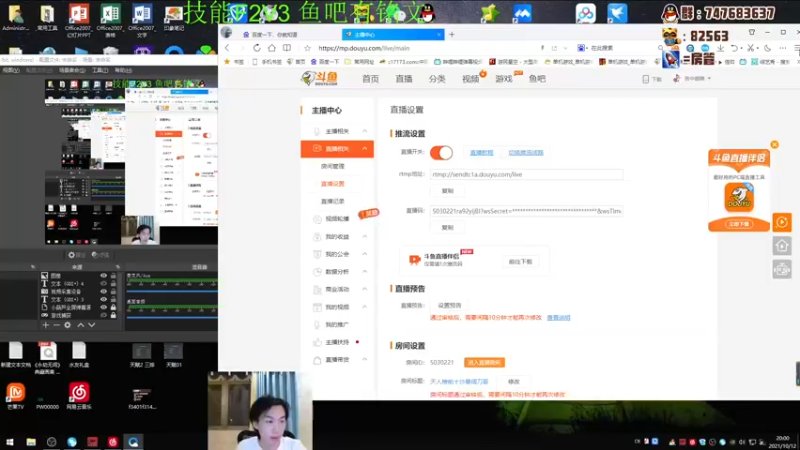This screenshot has height=450, width=800.
Task: Click 修改 next to the room title
Action: click(x=514, y=382)
